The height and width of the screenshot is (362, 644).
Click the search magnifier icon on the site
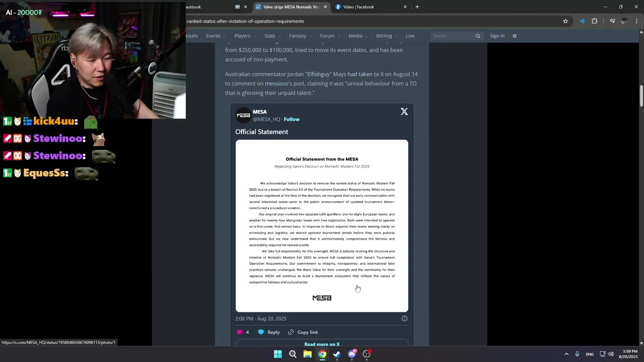pos(478,36)
